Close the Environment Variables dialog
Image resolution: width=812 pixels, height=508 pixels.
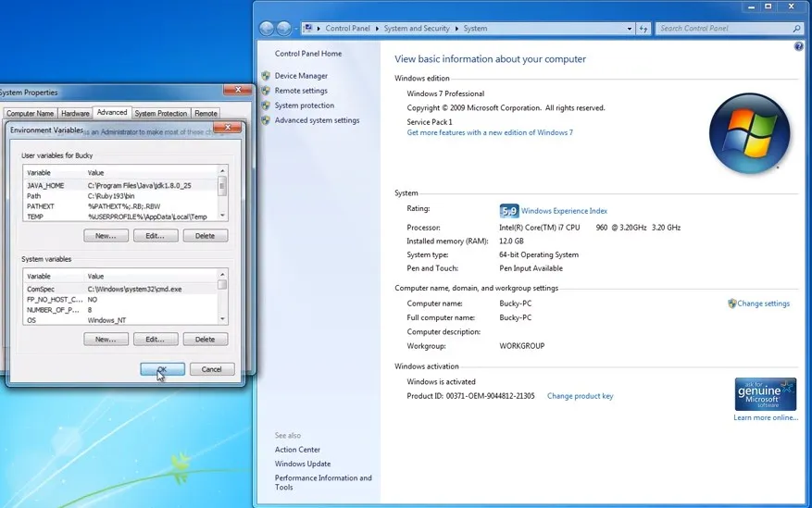pos(228,127)
